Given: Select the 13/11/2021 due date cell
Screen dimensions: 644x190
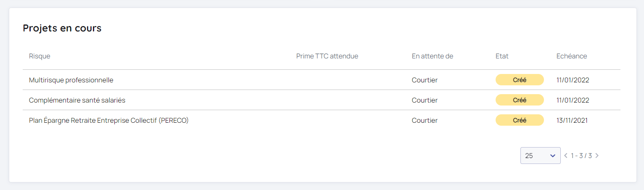Looking at the screenshot, I should tap(572, 121).
